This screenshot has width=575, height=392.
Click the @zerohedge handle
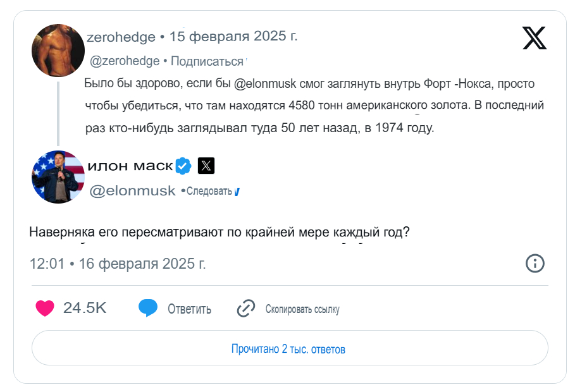125,61
